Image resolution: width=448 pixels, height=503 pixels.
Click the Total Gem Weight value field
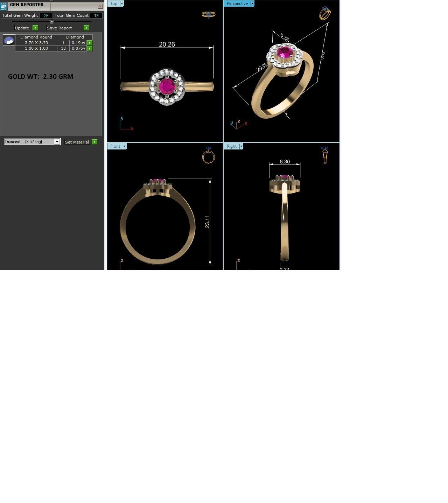click(46, 15)
